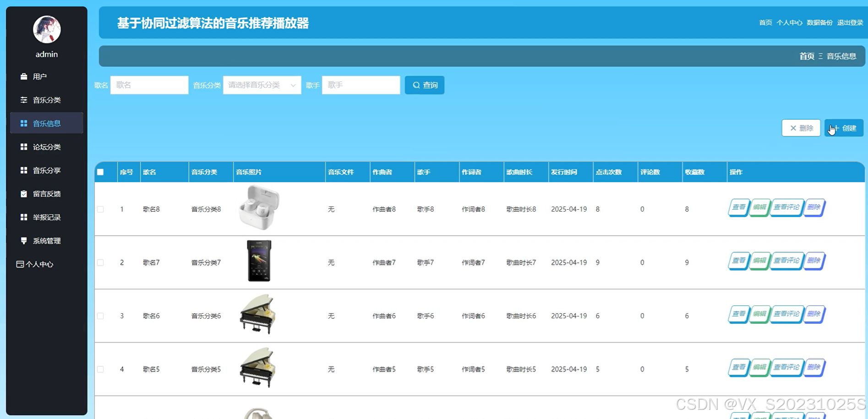The height and width of the screenshot is (419, 868).
Task: Click the 论坛分类 sidebar icon
Action: (x=24, y=147)
